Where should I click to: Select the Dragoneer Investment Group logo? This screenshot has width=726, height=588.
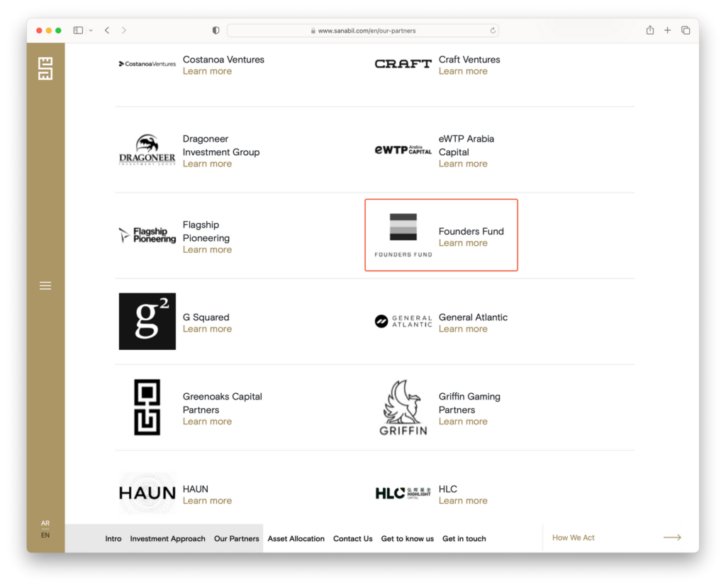147,149
